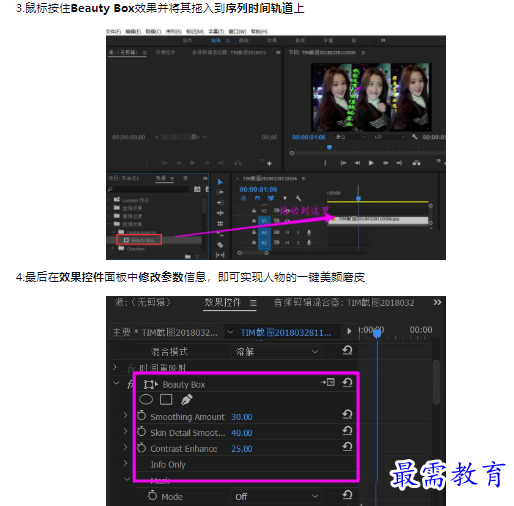Open the 文件(F) menu
Screen dimensions: 514x506
[113, 31]
